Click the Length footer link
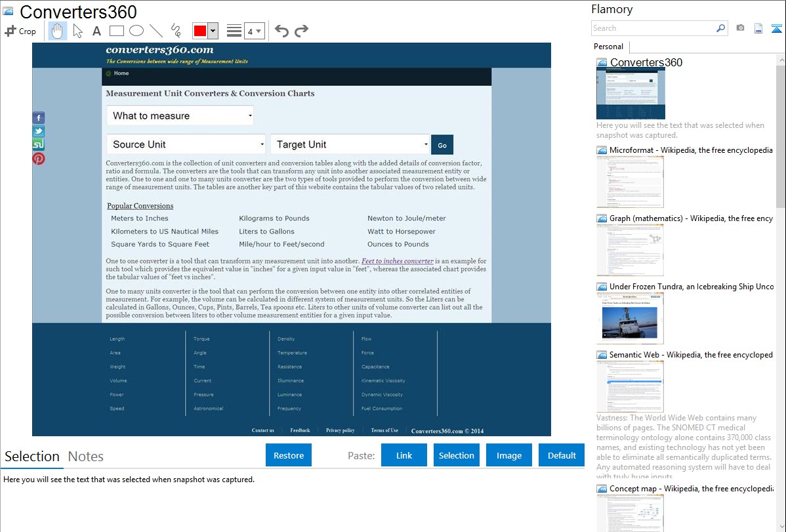Screen dimensions: 786x532 117,339
